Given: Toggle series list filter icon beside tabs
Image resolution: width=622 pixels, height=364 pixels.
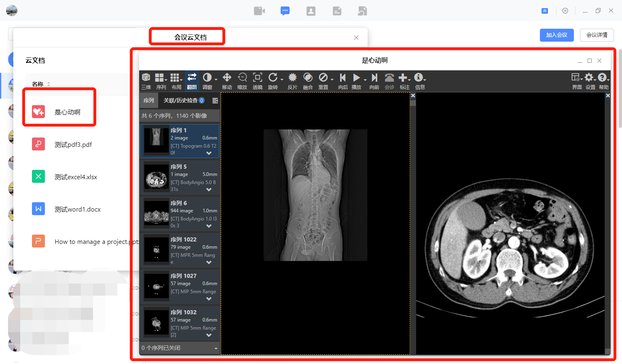Looking at the screenshot, I should [215, 100].
